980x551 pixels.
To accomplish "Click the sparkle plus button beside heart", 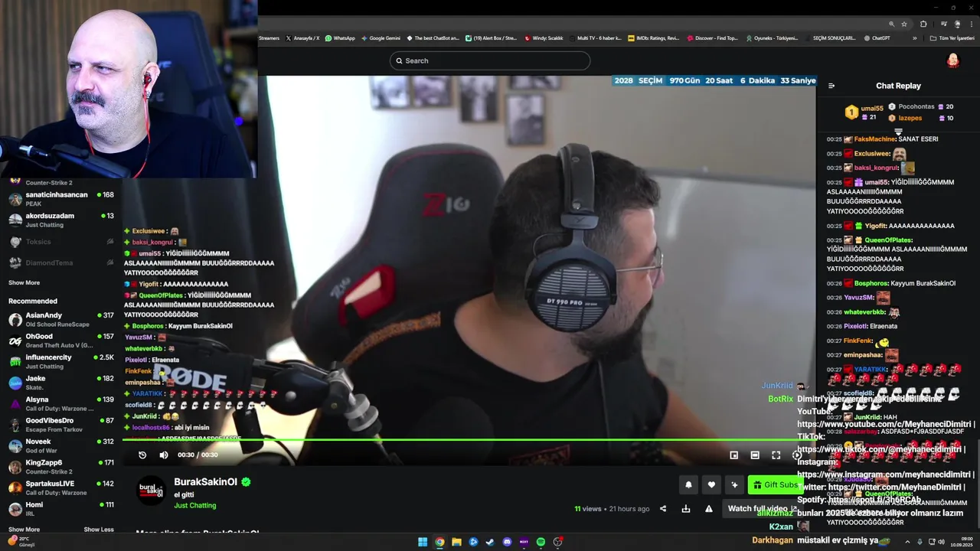I will (735, 484).
